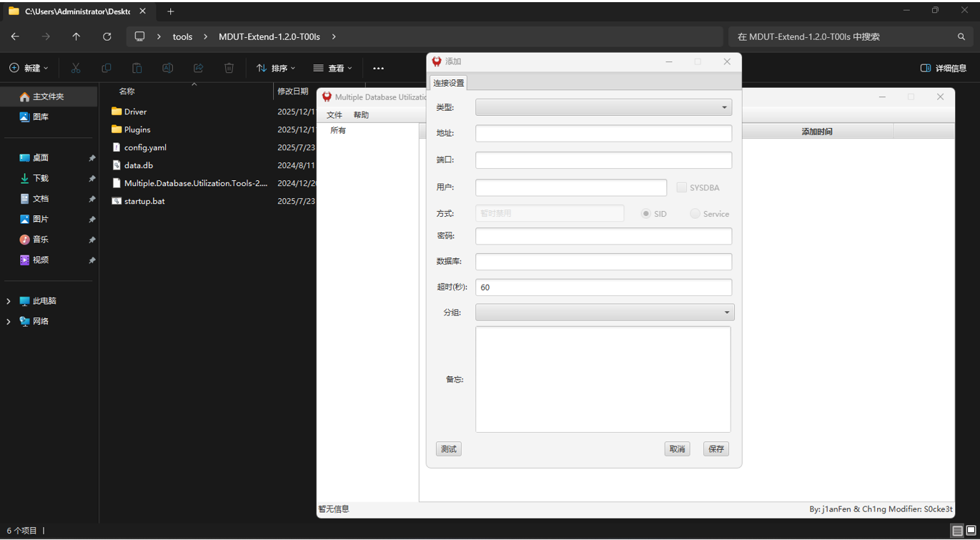Switch to details list view icon in status bar
Screen dimensions: 980x540
[x=957, y=531]
